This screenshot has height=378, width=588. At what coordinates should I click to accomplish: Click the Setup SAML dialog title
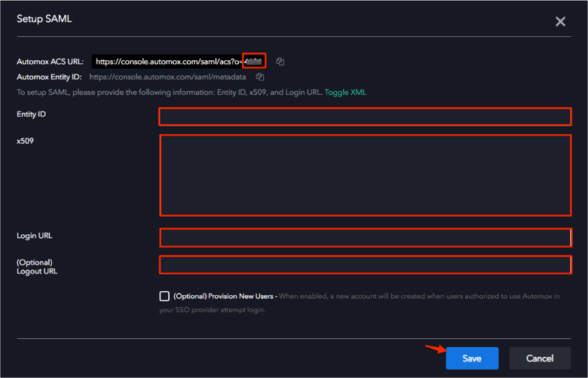(44, 19)
